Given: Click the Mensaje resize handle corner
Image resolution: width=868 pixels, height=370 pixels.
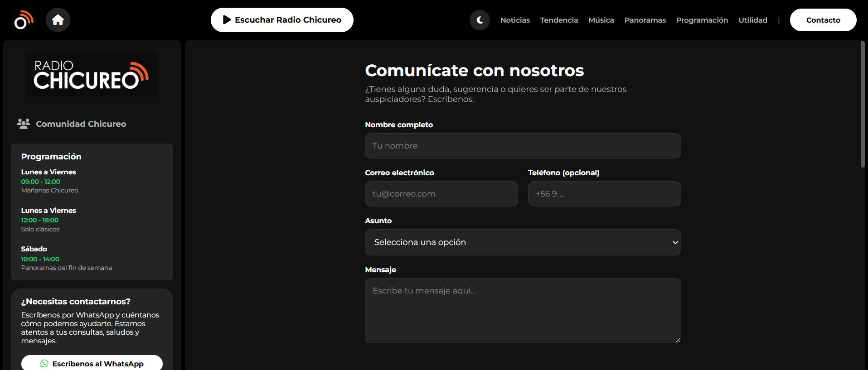Looking at the screenshot, I should [x=678, y=340].
